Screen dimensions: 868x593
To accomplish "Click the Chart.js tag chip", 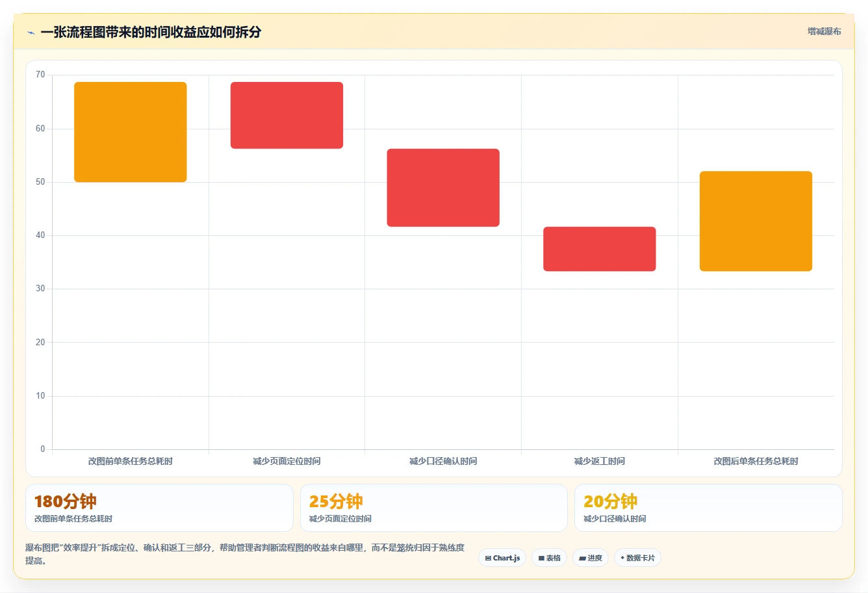I will pyautogui.click(x=502, y=558).
